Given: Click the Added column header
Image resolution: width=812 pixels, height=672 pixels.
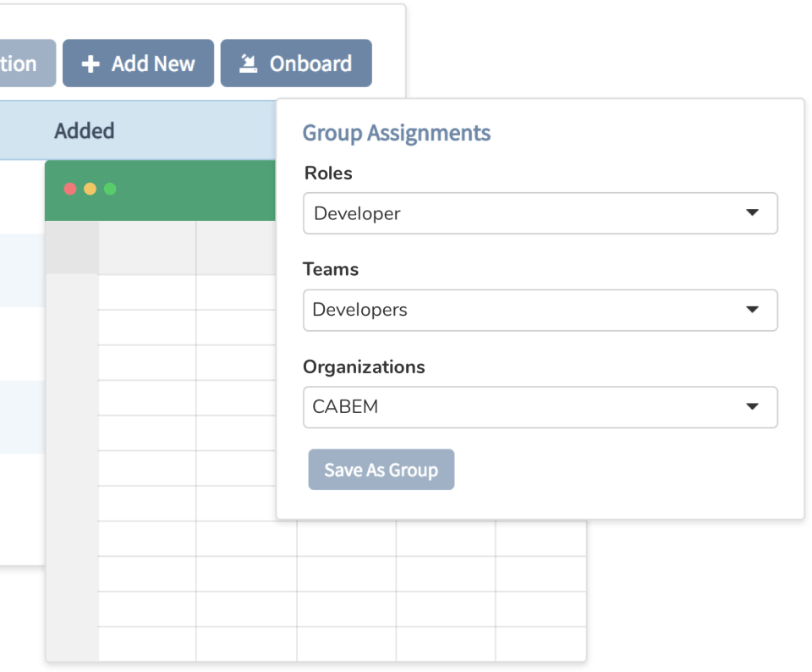Looking at the screenshot, I should (85, 130).
